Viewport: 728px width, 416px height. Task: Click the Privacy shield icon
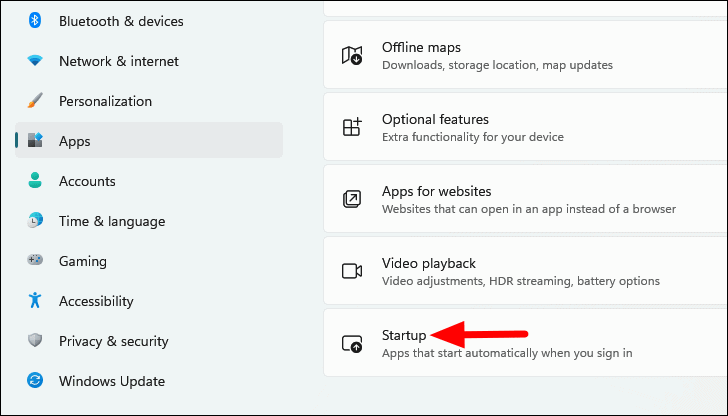click(35, 341)
